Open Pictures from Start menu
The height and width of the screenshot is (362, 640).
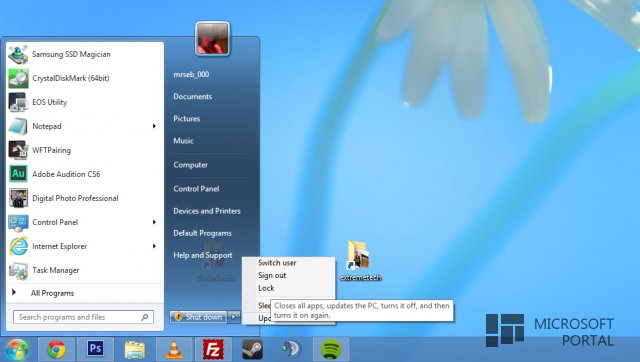[x=187, y=119]
